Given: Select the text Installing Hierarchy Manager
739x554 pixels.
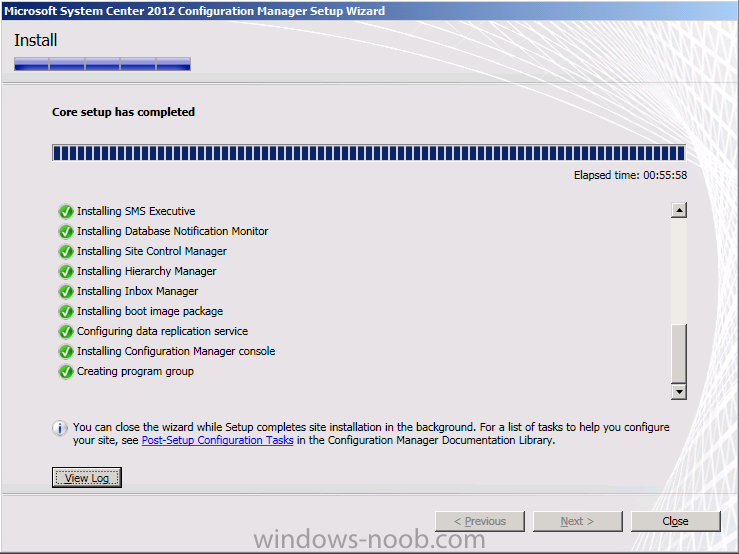Looking at the screenshot, I should click(147, 271).
